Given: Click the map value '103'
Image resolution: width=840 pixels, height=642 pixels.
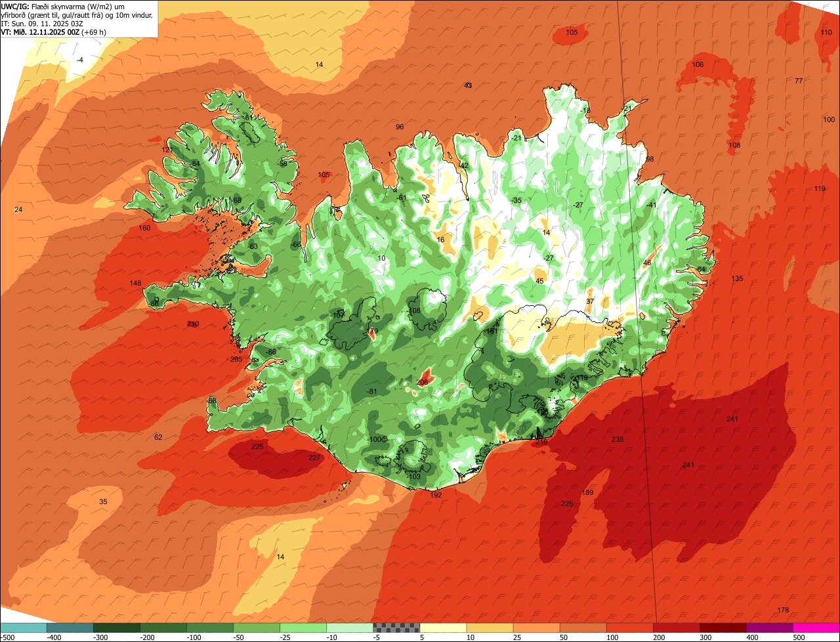Looking at the screenshot, I should (415, 477).
